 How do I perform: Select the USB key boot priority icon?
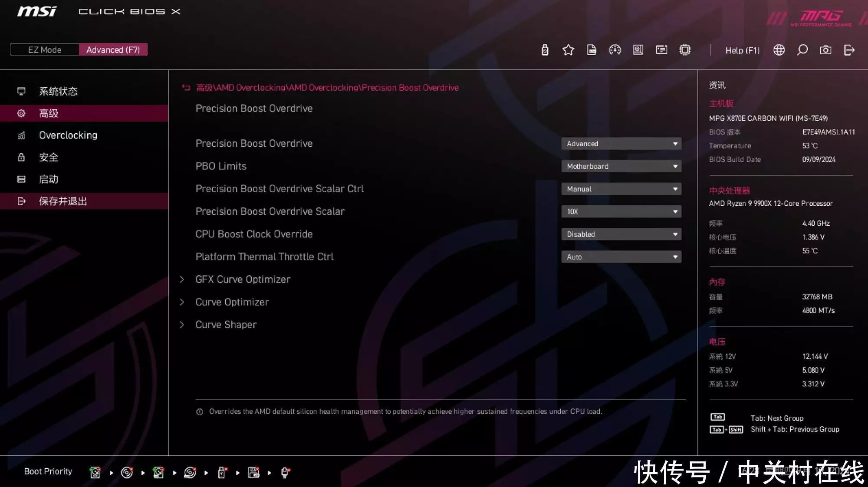coord(222,472)
